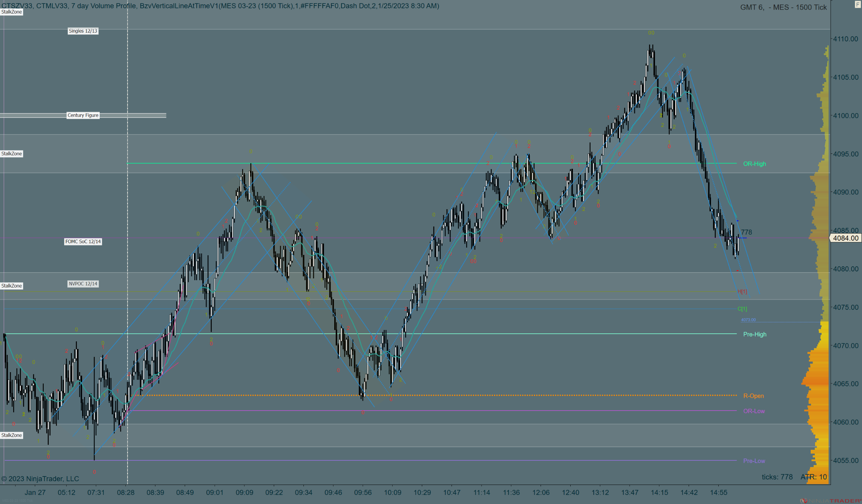The height and width of the screenshot is (504, 862).
Task: Click the 4055.00 price axis label
Action: pyautogui.click(x=846, y=460)
